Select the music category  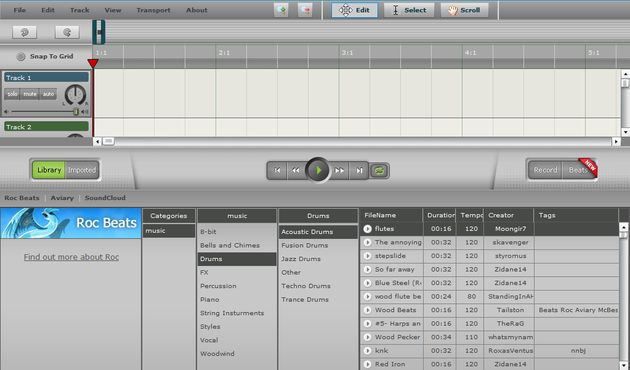pyautogui.click(x=169, y=231)
